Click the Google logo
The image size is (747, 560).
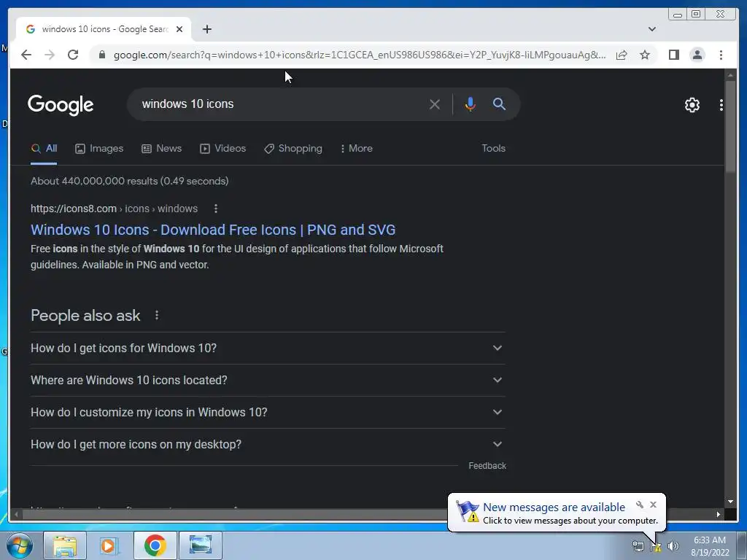coord(61,105)
